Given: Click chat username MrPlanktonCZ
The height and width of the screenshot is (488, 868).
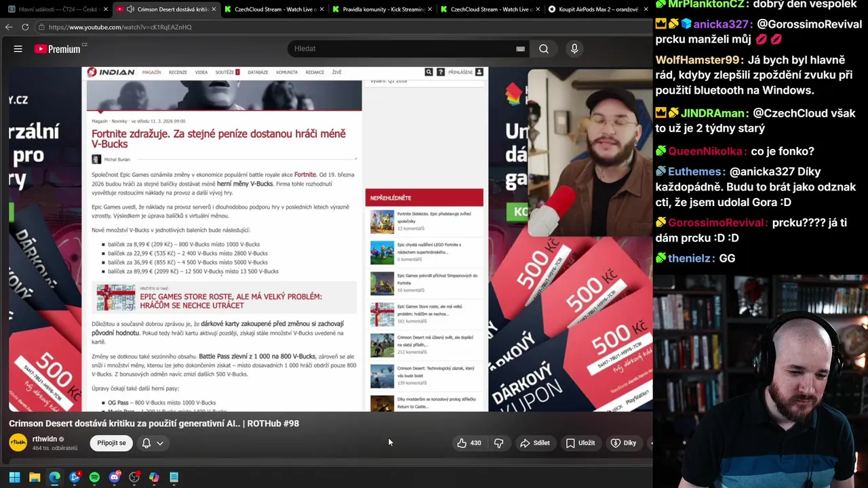Looking at the screenshot, I should 707,4.
